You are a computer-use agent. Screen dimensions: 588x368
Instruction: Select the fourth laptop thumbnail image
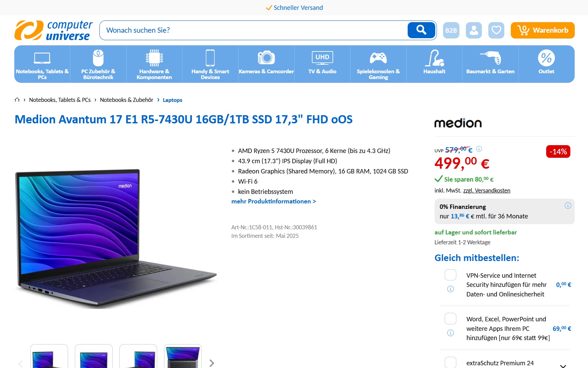click(x=183, y=356)
